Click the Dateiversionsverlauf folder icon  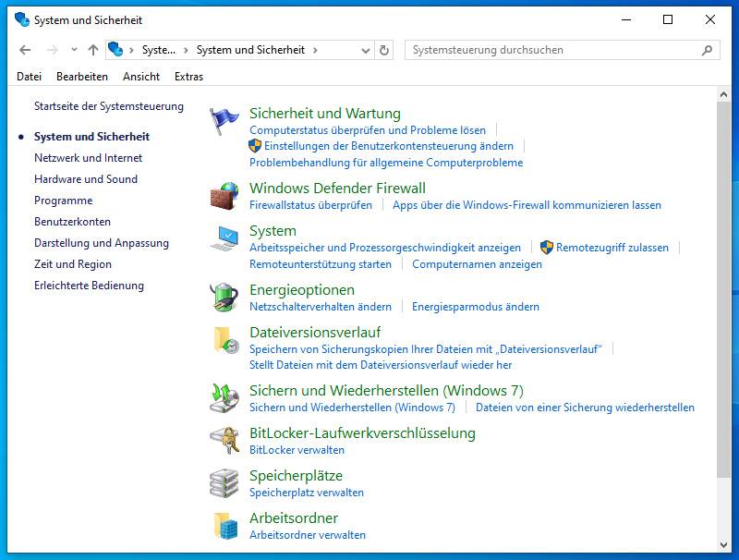click(x=224, y=340)
